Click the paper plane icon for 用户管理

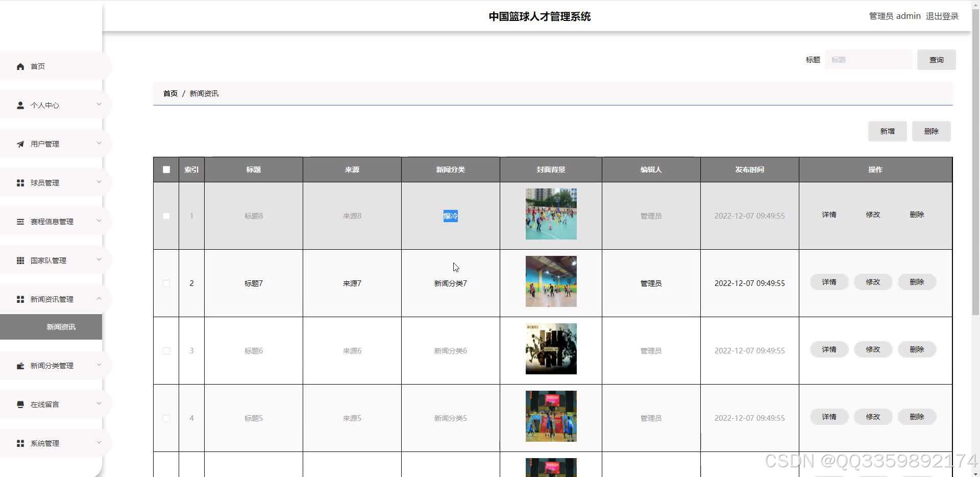point(20,144)
